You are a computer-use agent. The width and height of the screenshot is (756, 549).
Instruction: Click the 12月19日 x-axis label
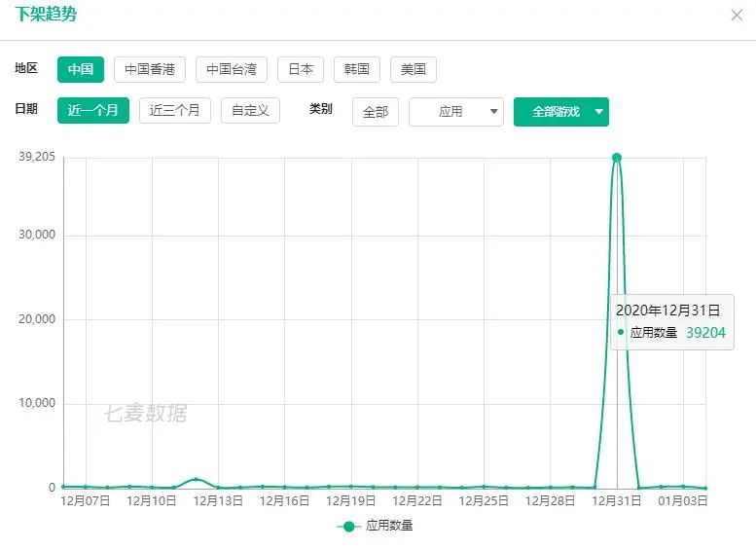(x=350, y=501)
